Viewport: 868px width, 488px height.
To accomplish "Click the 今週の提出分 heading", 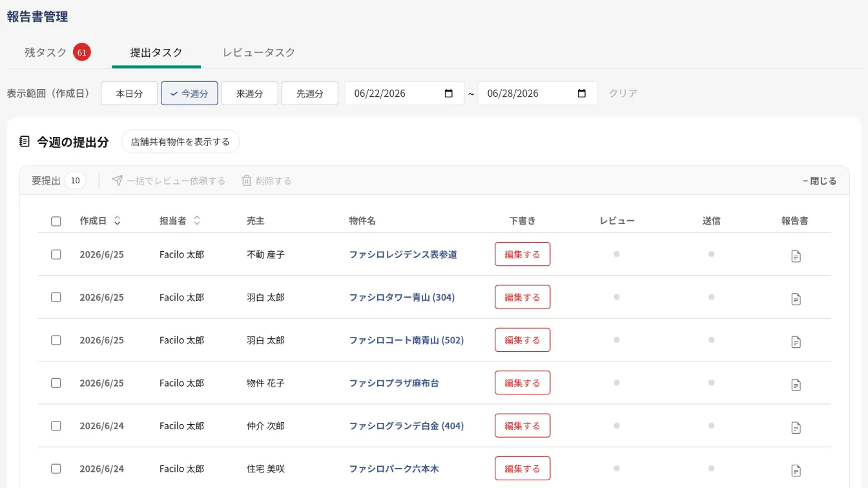I will click(72, 142).
